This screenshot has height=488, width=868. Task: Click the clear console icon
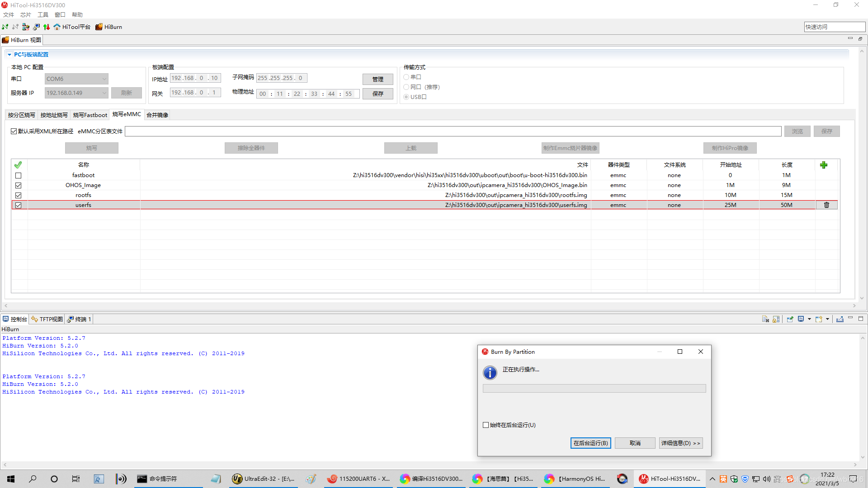pyautogui.click(x=765, y=319)
